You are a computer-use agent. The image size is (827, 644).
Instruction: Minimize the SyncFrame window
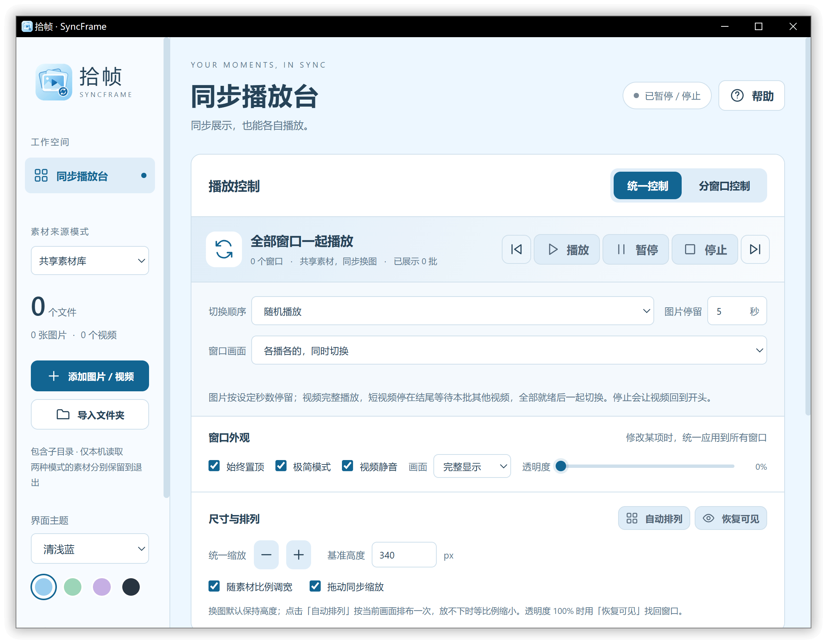click(x=725, y=26)
